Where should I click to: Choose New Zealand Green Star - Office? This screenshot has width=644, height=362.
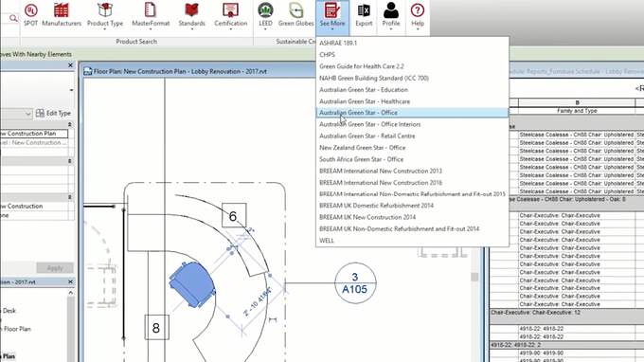click(412, 148)
